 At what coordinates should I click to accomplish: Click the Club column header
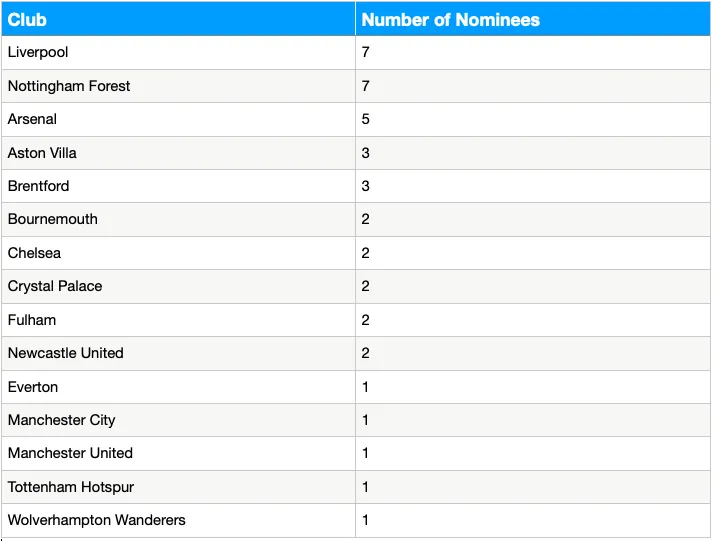[27, 19]
